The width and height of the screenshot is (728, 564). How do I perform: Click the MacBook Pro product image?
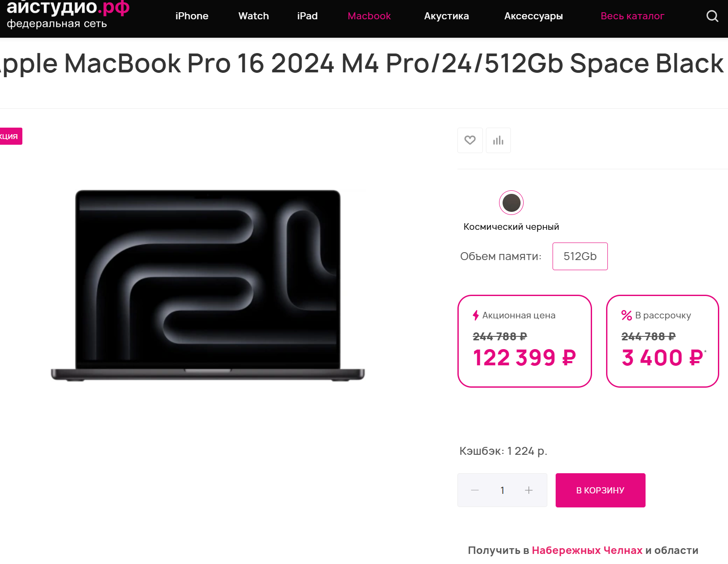point(208,285)
